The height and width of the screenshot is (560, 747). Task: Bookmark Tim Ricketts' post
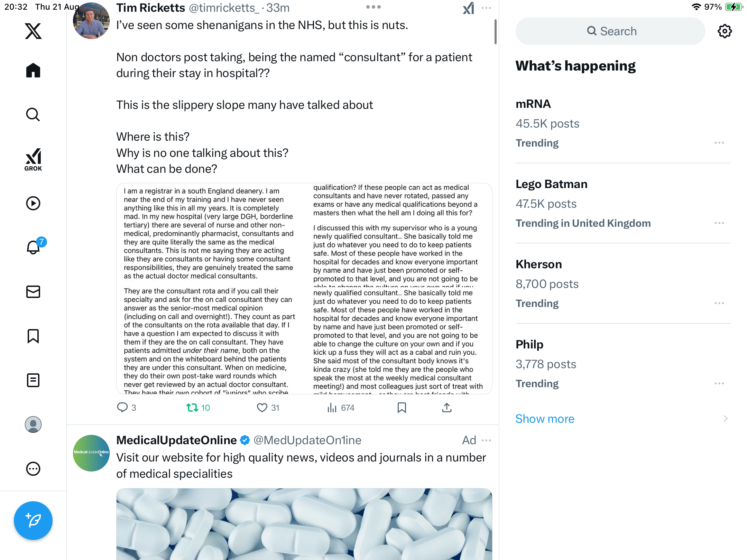coord(402,408)
